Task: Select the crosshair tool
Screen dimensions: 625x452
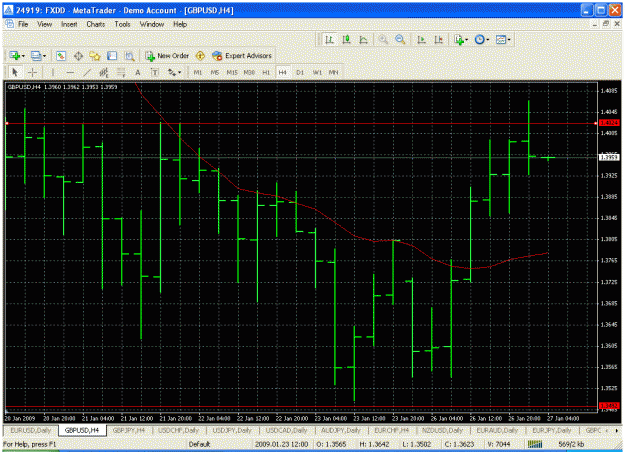Action: coord(32,72)
